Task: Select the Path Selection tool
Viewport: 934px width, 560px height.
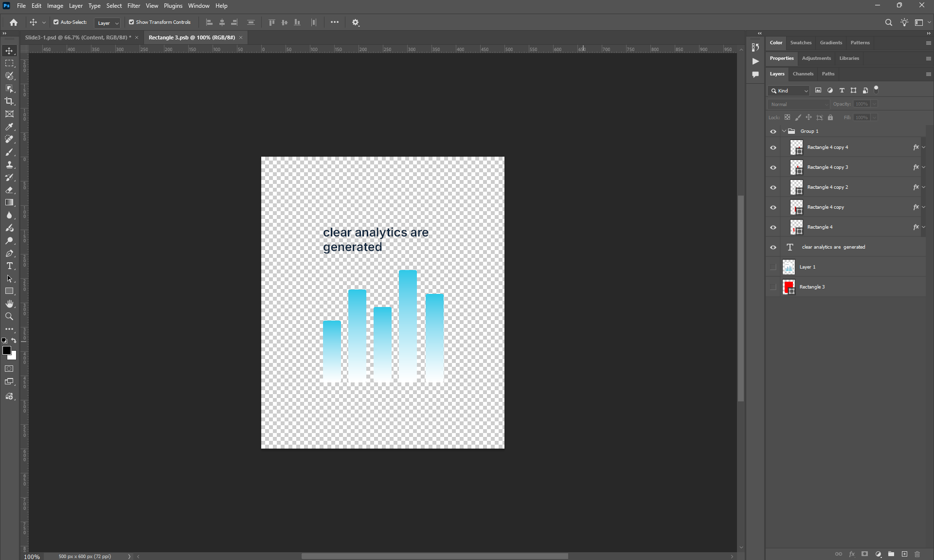Action: 9,278
